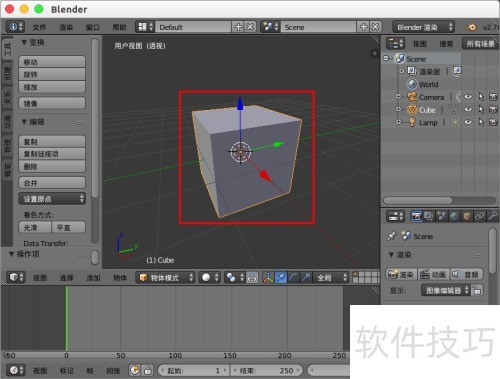This screenshot has height=379, width=500.
Task: Open the 物体 object menu in 3D view
Action: pyautogui.click(x=120, y=277)
